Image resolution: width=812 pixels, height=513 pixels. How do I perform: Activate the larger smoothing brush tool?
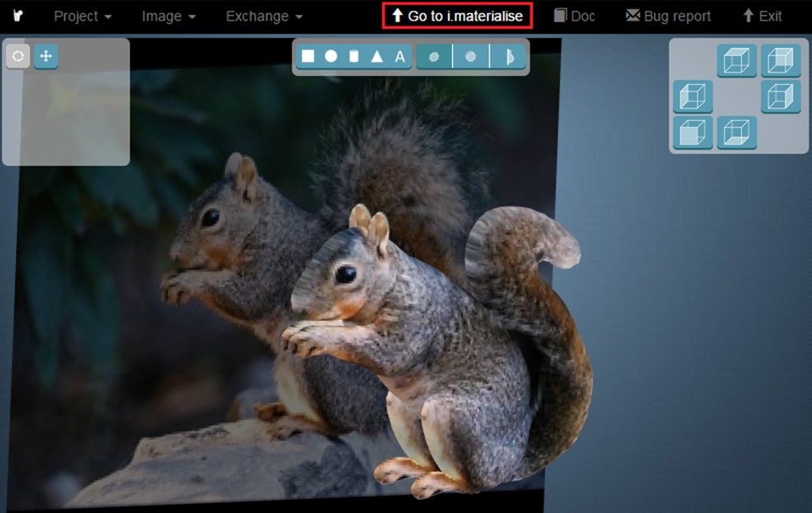tap(471, 56)
